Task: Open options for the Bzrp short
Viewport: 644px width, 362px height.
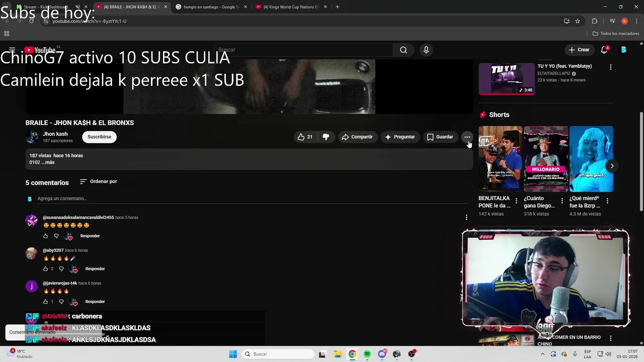Action: tap(607, 201)
